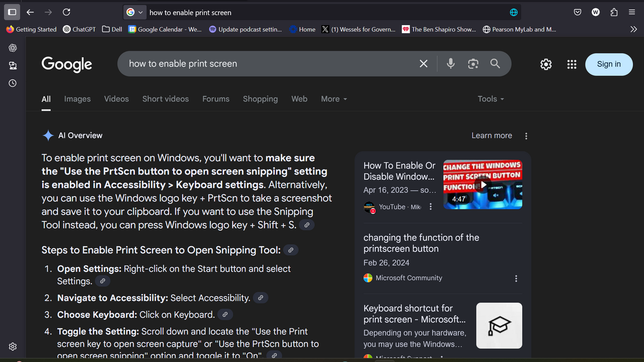Open the Extensions puzzle icon
644x362 pixels.
coord(614,12)
